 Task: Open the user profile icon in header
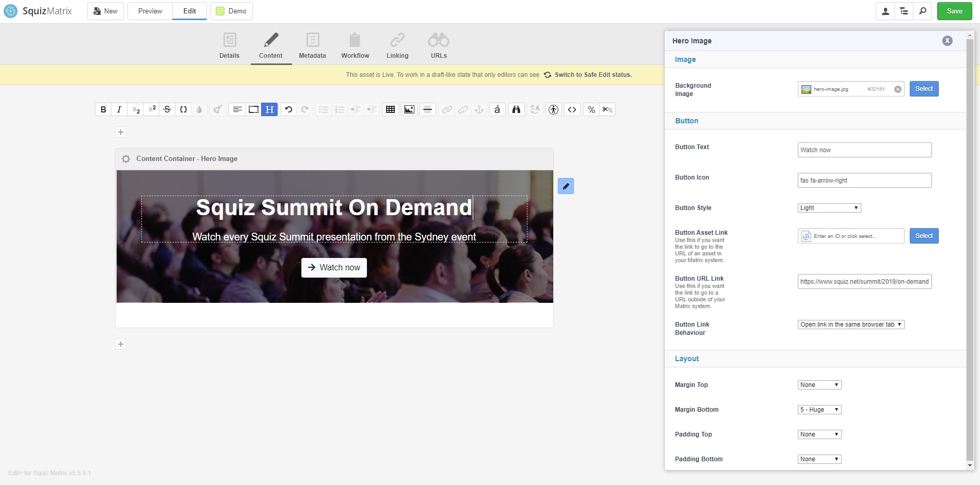coord(886,11)
